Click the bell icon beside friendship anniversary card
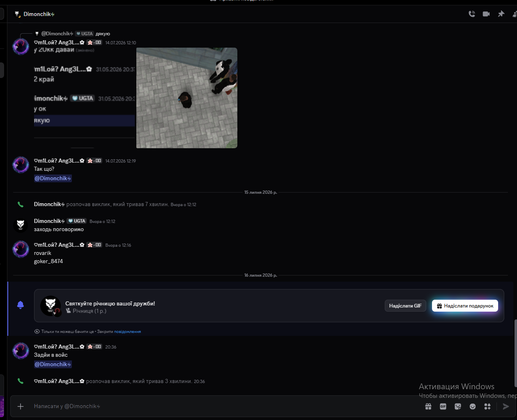The image size is (517, 420). click(x=21, y=305)
